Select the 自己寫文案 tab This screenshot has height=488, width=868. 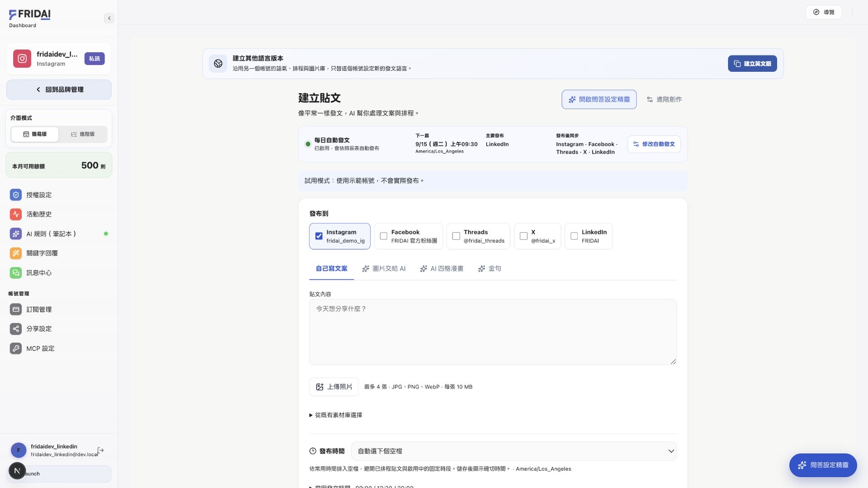[x=331, y=269]
